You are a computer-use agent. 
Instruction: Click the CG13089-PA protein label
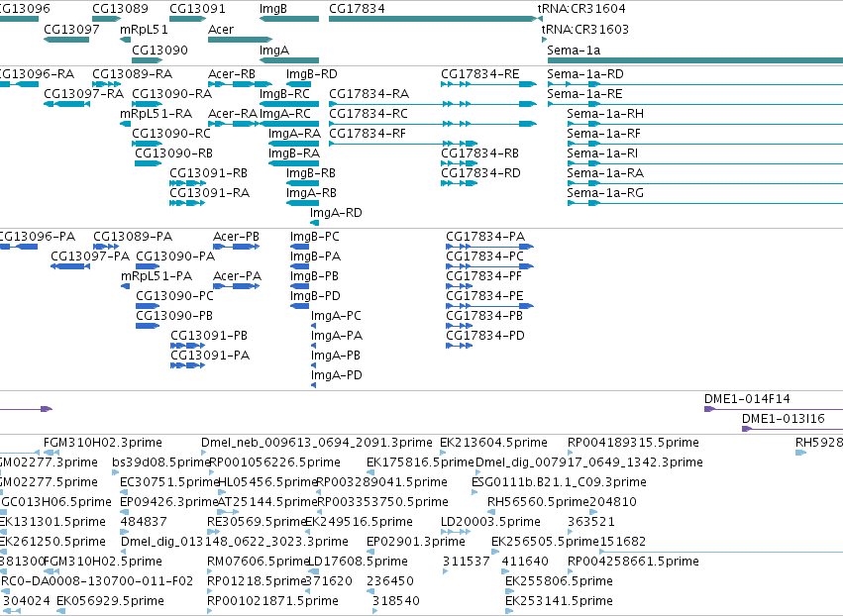(x=133, y=237)
